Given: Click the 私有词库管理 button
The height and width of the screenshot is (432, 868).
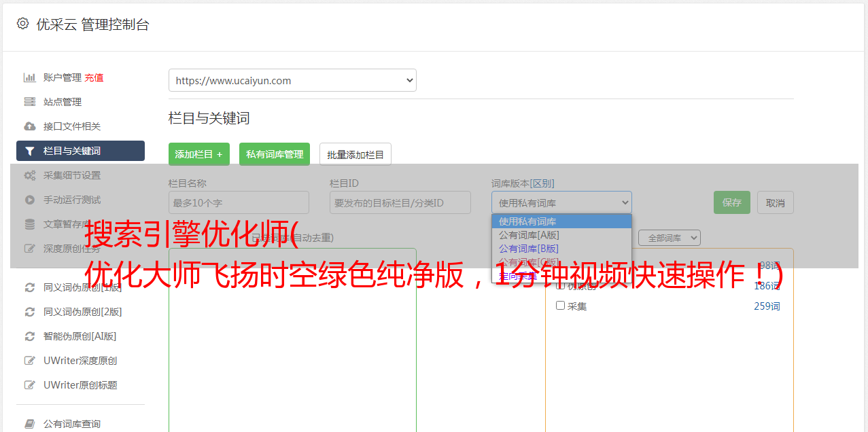Looking at the screenshot, I should click(x=275, y=154).
